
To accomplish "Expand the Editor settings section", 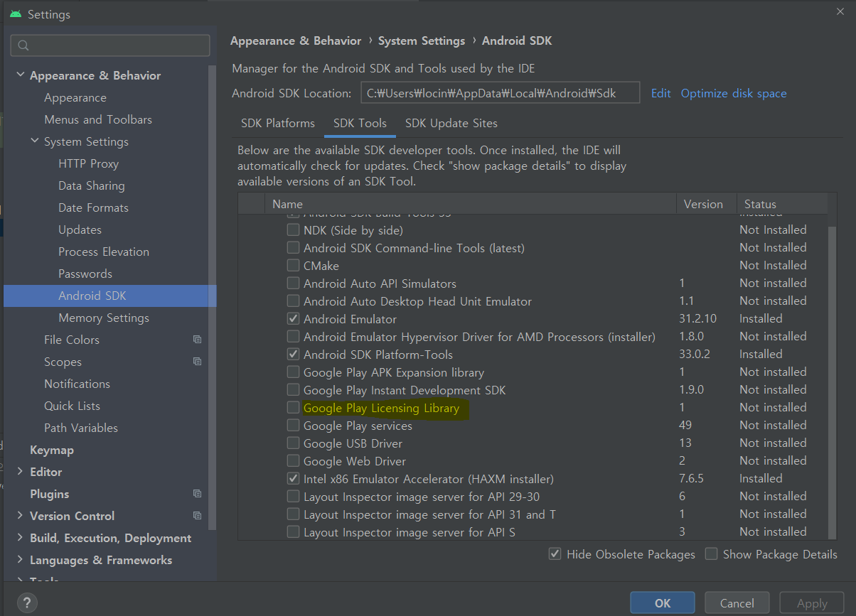I will coord(20,472).
